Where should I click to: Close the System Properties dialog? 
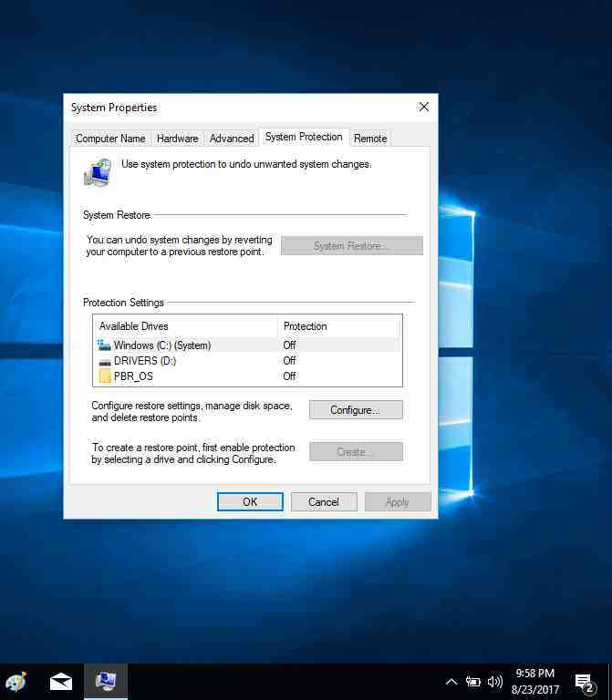coord(423,107)
